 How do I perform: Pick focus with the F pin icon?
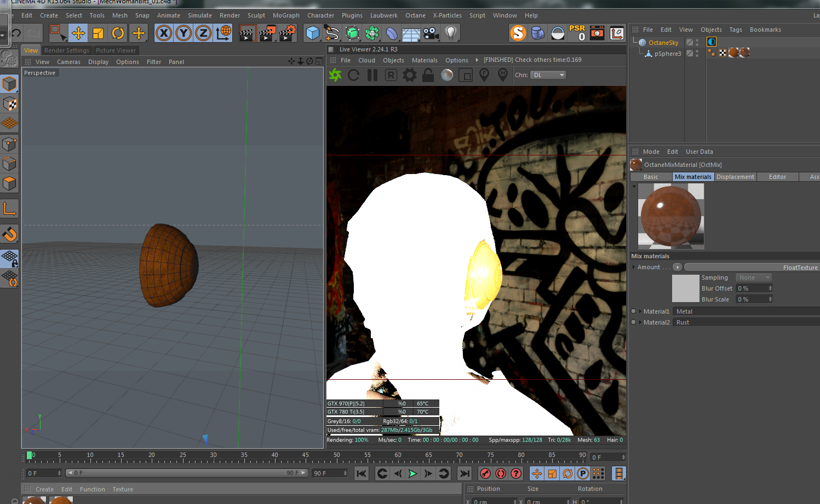tap(484, 75)
